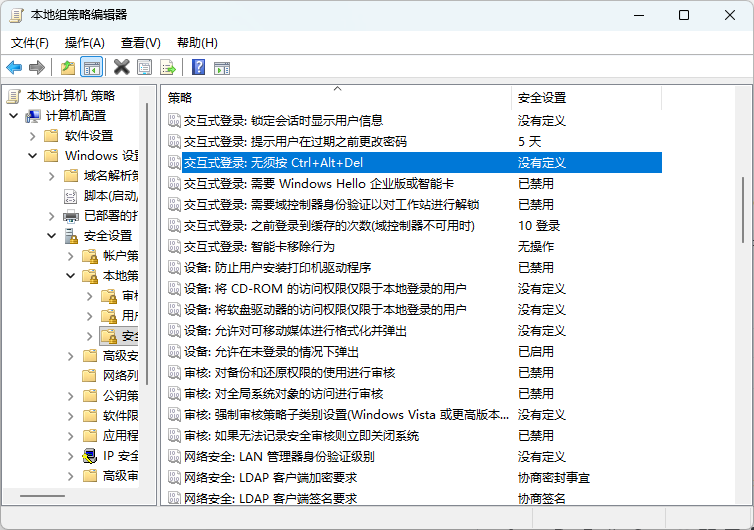Click the Properties toolbar icon

(x=144, y=67)
